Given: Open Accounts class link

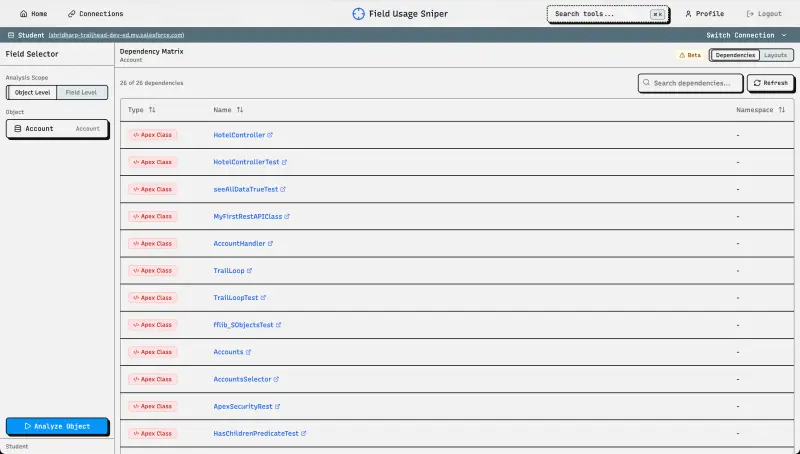Looking at the screenshot, I should point(228,352).
